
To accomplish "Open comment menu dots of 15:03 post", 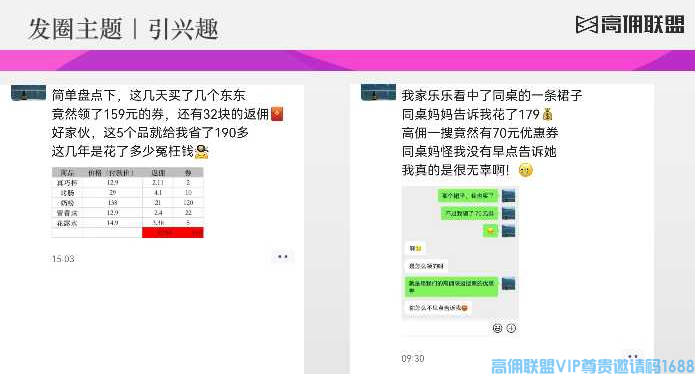I will 283,257.
